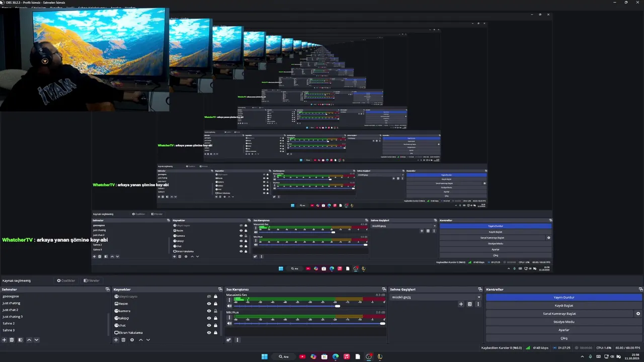This screenshot has width=644, height=362.
Task: Add a new source in Kaynaklar toolbar
Action: coord(116,340)
